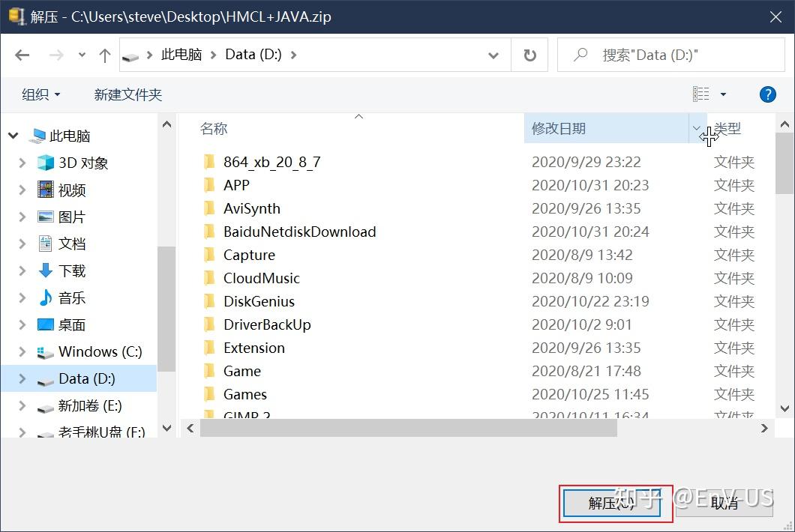Click the back navigation arrow
The width and height of the screenshot is (795, 532).
(22, 55)
